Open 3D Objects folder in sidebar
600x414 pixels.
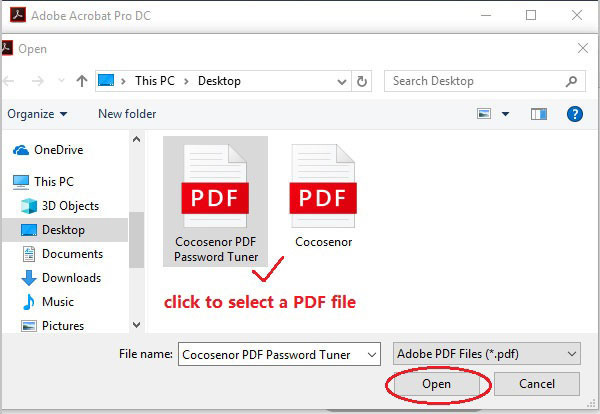pyautogui.click(x=70, y=206)
